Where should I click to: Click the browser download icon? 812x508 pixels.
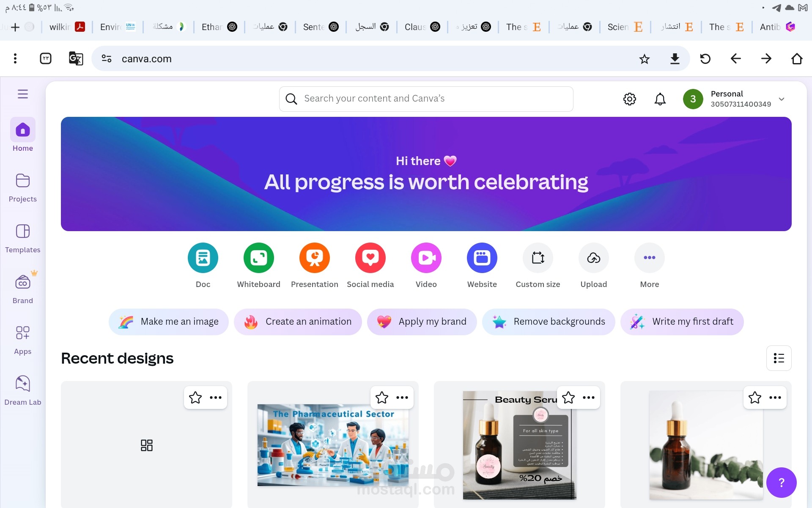675,59
